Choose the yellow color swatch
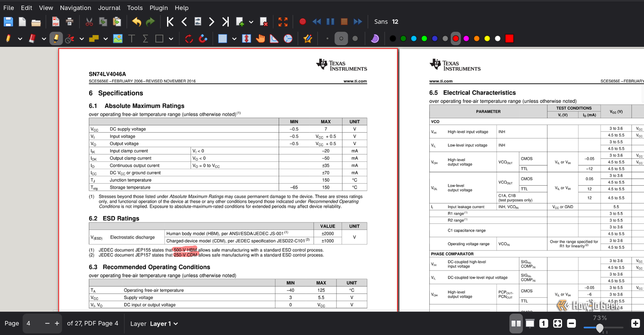644x335 pixels. 487,39
